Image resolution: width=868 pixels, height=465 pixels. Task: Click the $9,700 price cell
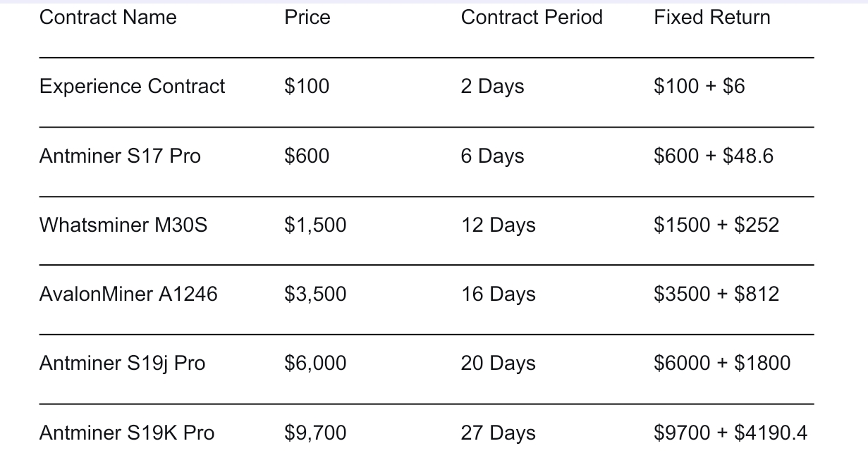pos(315,433)
